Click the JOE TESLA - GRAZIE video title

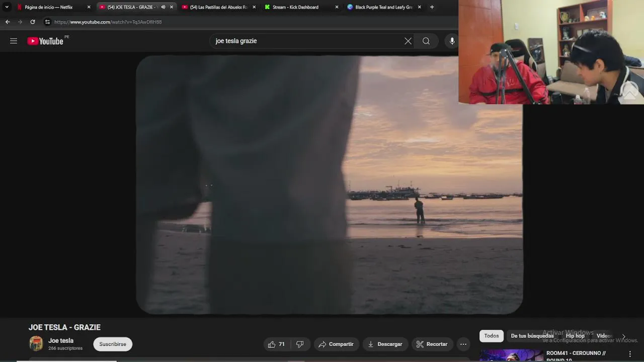(64, 327)
